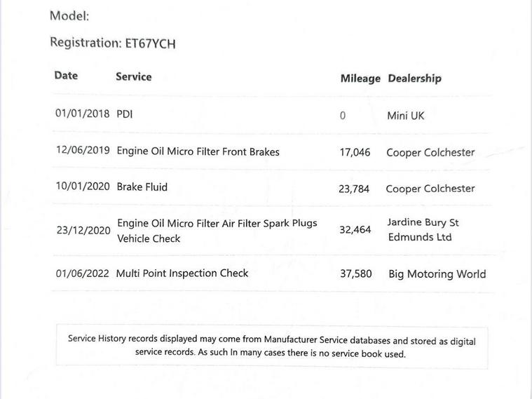This screenshot has width=532, height=399.
Task: Click the Model label
Action: [x=69, y=16]
